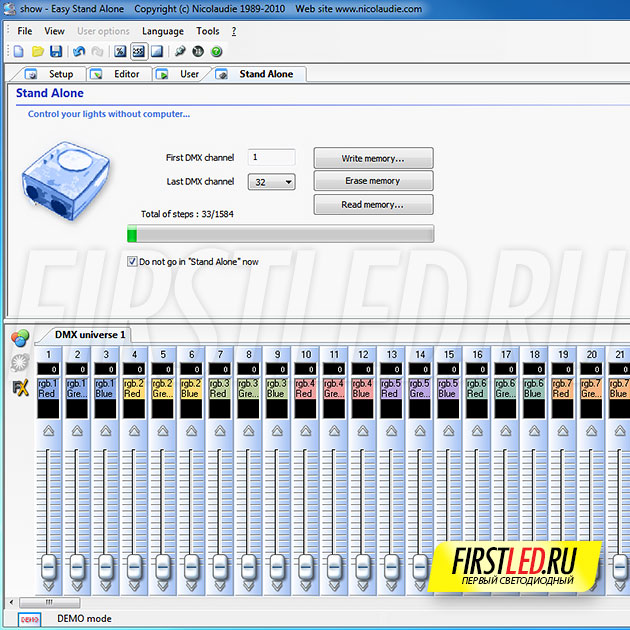Click the Open folder toolbar icon

click(x=37, y=51)
